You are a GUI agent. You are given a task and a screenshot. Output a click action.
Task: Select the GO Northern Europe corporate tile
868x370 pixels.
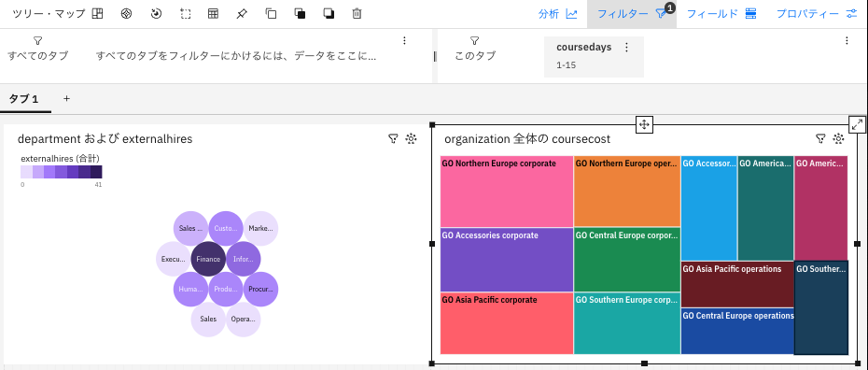pos(507,192)
